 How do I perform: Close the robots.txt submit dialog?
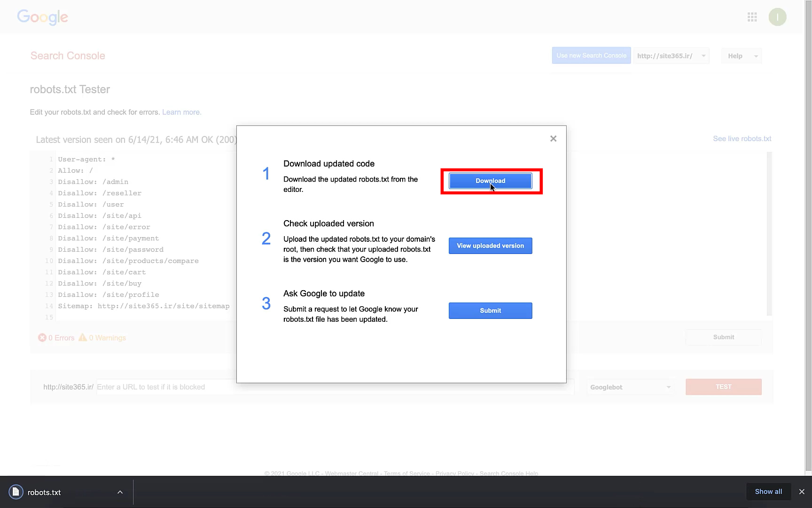pos(553,139)
